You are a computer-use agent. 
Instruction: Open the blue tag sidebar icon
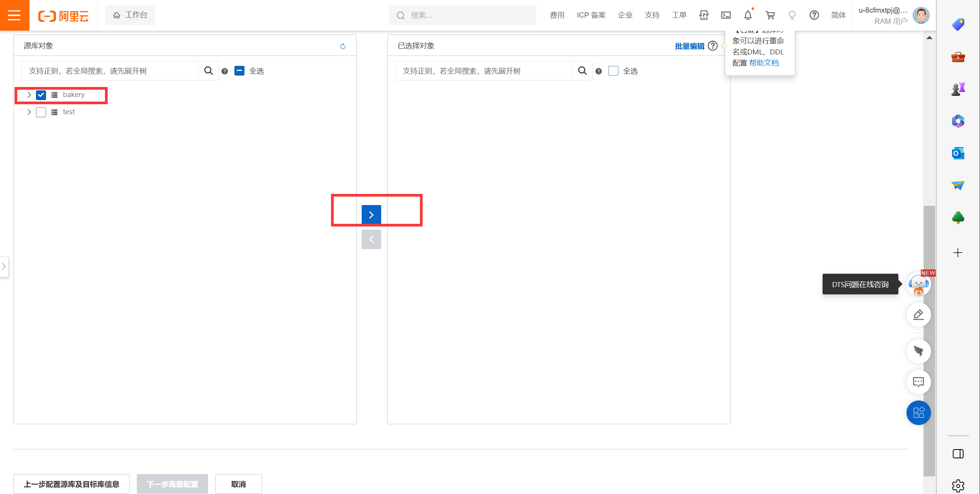(958, 25)
